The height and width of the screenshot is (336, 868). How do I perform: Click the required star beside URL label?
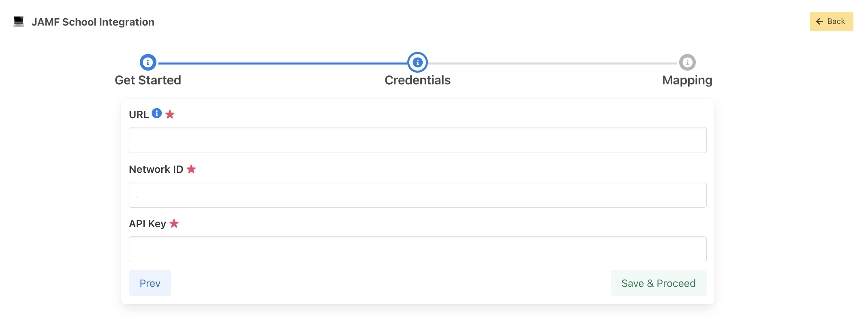tap(170, 114)
